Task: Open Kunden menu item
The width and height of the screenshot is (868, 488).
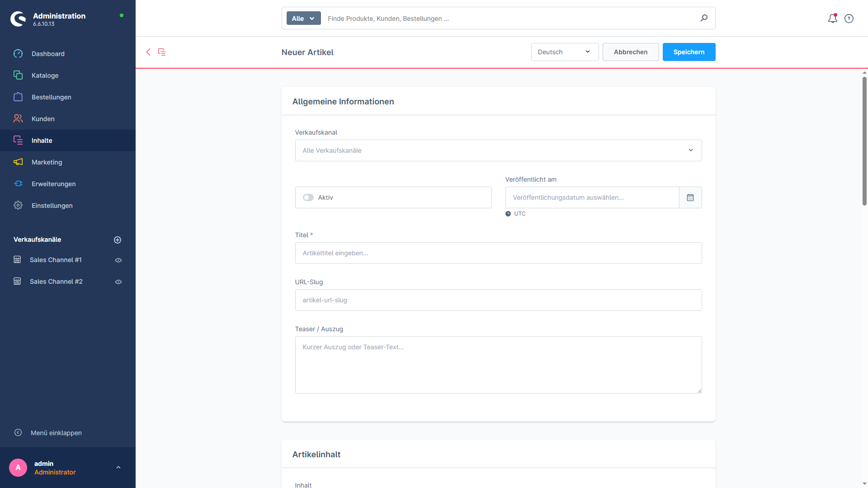Action: click(68, 119)
